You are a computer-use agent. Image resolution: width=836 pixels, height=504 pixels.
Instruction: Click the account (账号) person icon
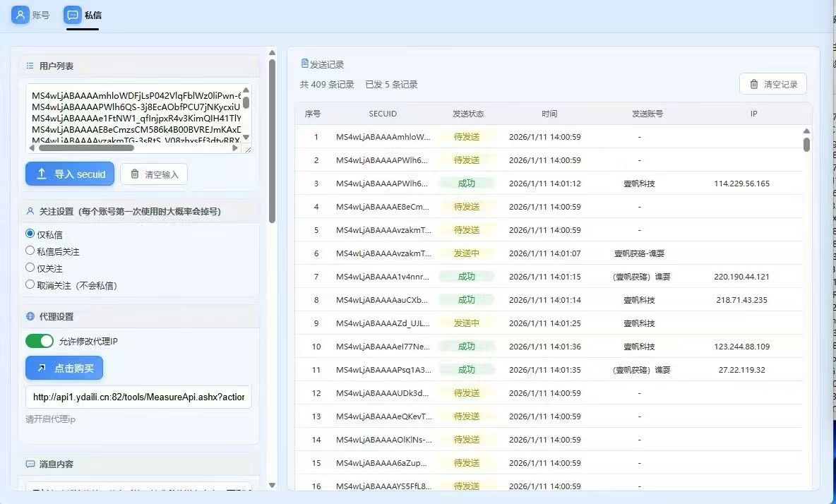coord(20,15)
